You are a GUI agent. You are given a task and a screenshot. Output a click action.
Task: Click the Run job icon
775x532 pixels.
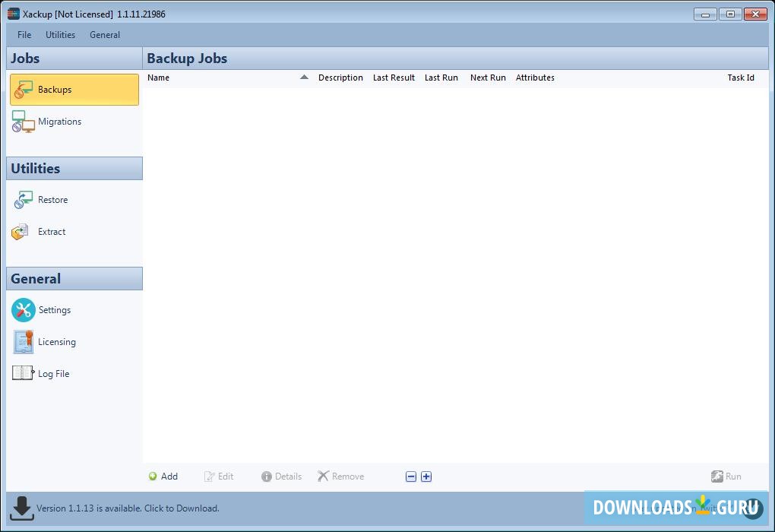(716, 476)
